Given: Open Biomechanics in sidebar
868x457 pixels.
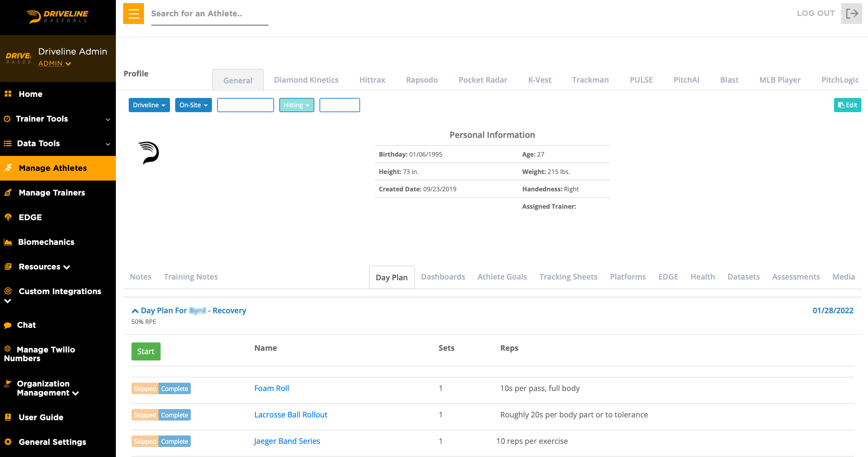Looking at the screenshot, I should 58,242.
